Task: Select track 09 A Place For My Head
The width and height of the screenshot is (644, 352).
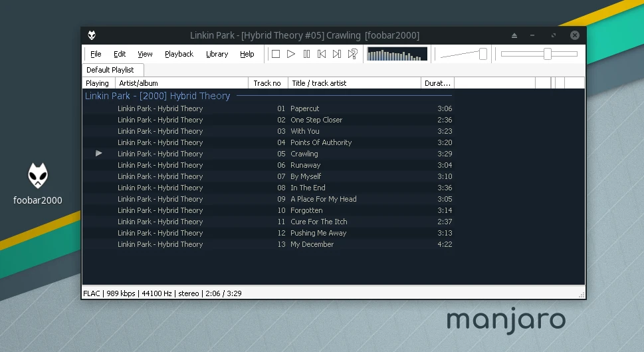Action: [268, 199]
